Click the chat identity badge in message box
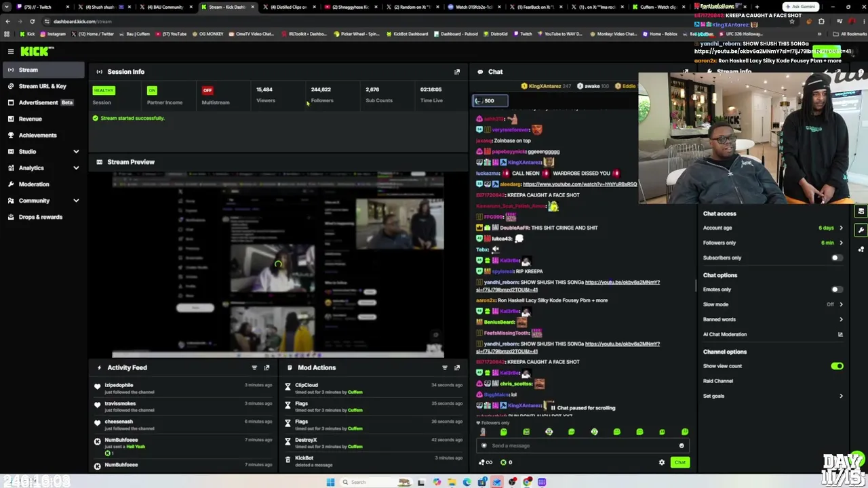Viewport: 868px width, 488px height. pyautogui.click(x=484, y=446)
